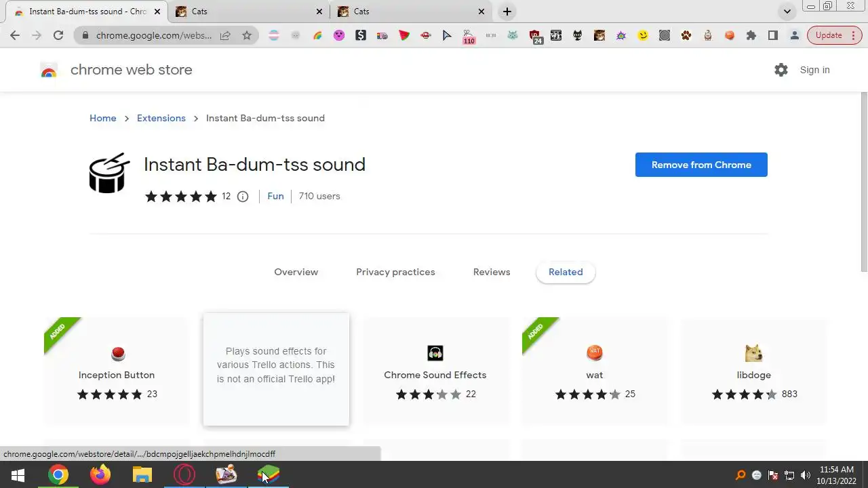Open the tab search dropdown arrow
This screenshot has width=868, height=488.
point(787,12)
